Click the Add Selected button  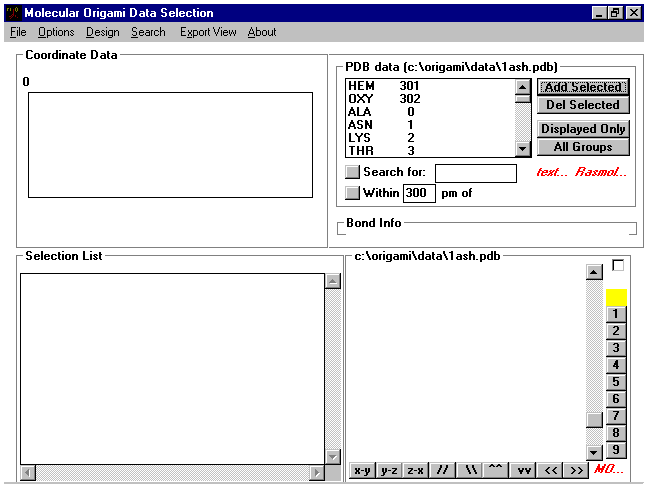coord(583,87)
